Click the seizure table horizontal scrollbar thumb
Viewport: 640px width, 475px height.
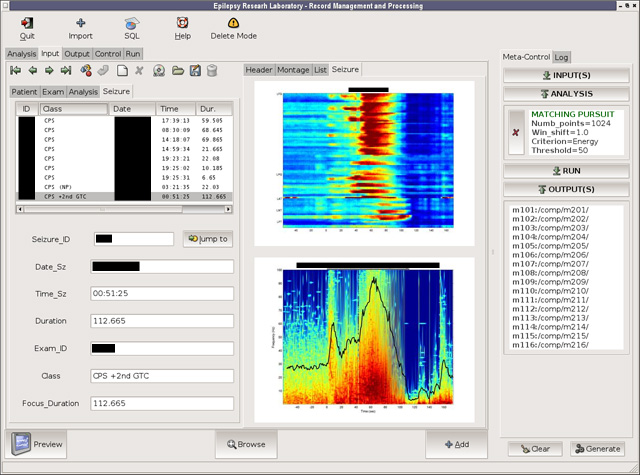click(x=103, y=209)
